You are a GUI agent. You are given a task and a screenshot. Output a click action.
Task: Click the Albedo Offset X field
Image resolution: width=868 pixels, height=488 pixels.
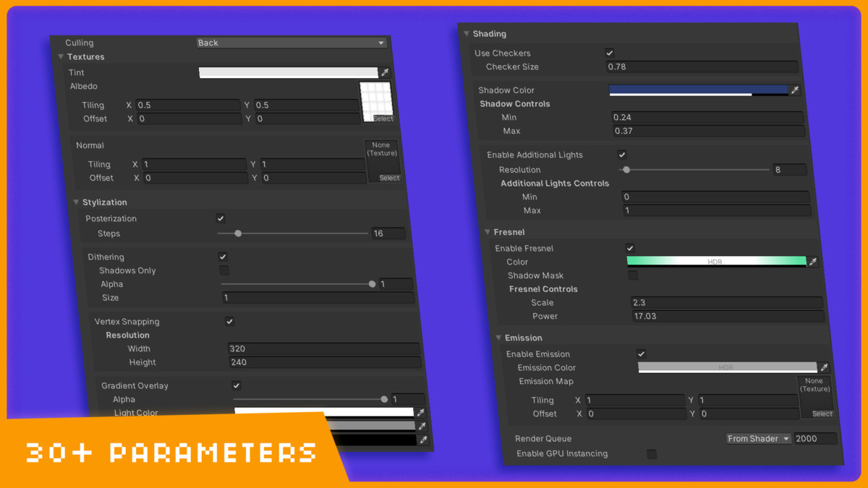[190, 119]
